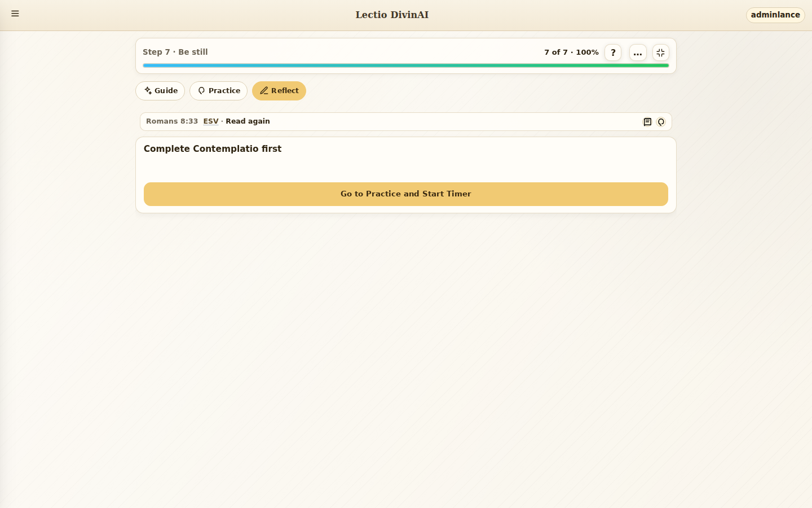Open the hamburger navigation menu
Image resolution: width=812 pixels, height=508 pixels.
click(15, 14)
